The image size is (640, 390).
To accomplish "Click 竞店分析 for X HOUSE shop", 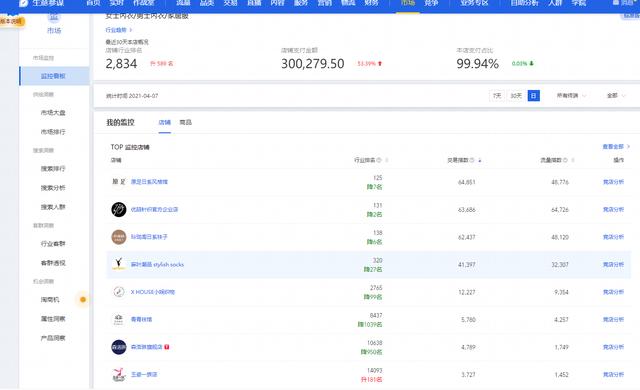I will (613, 292).
